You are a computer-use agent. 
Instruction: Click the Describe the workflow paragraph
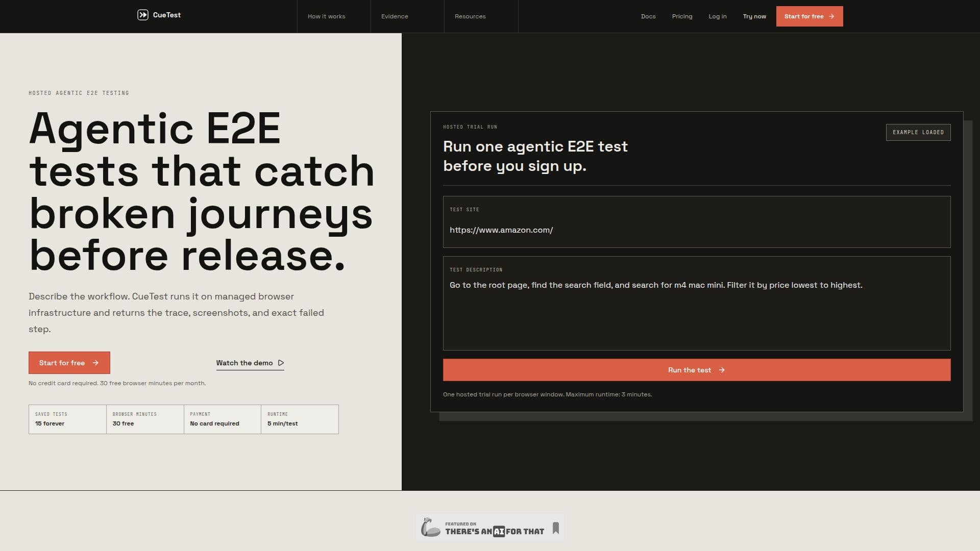click(x=177, y=313)
